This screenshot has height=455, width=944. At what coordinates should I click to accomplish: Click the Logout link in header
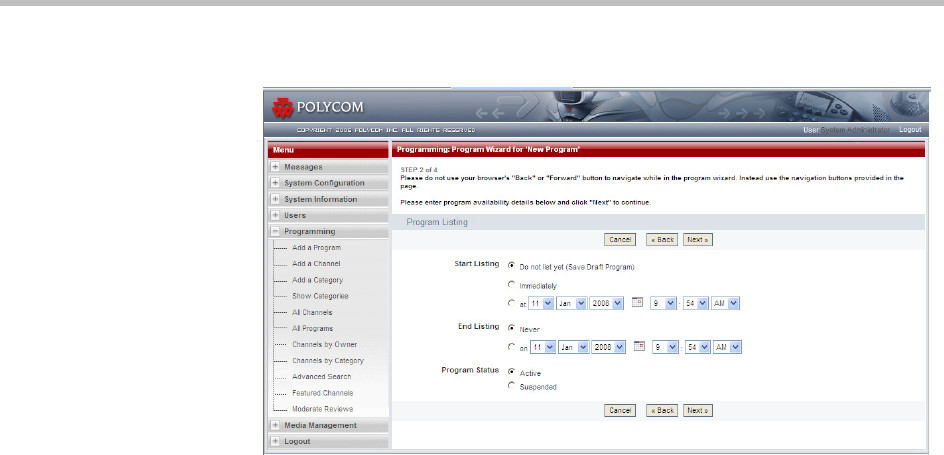point(909,130)
